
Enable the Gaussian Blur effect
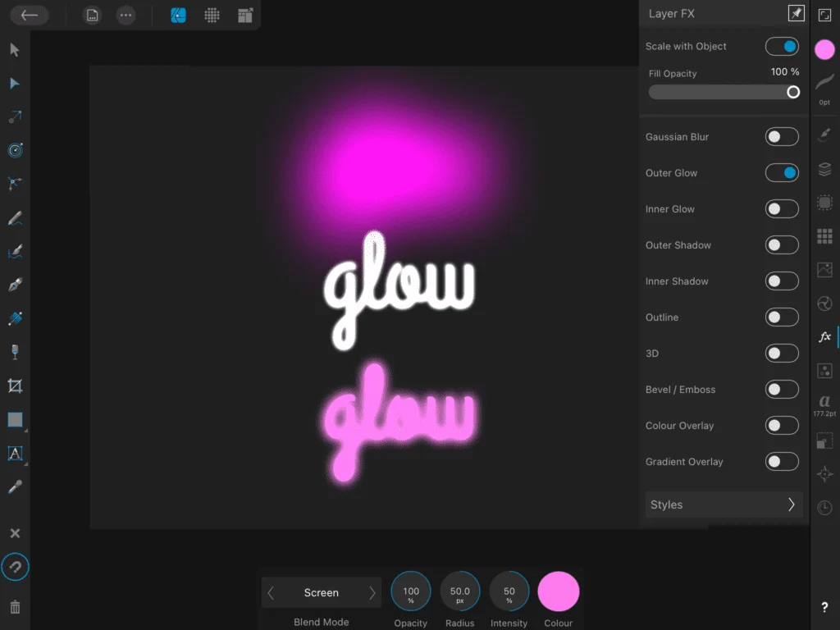781,137
